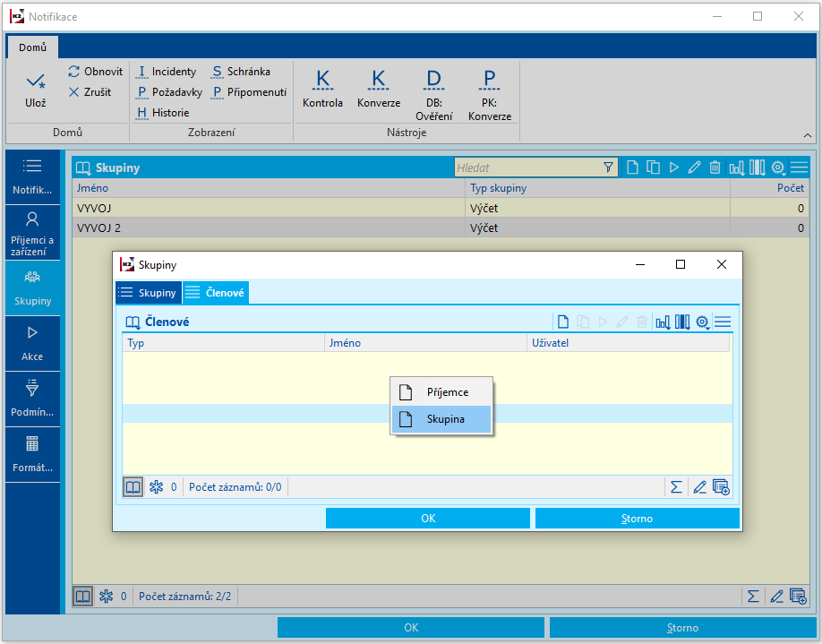Screen dimensions: 822x644
Task: Sort by Typ column in Členové
Action: tap(223, 343)
